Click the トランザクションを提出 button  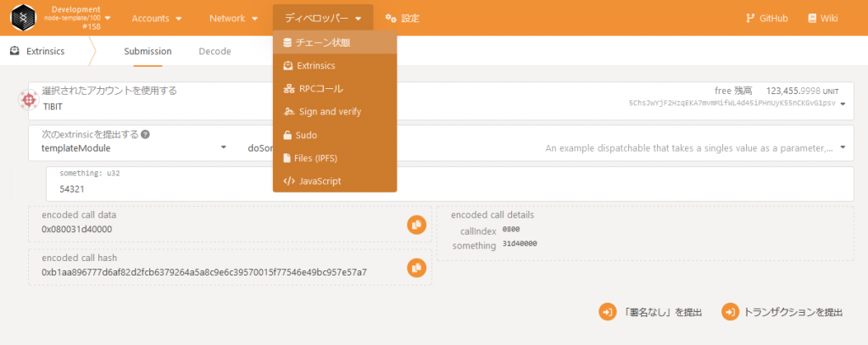click(x=782, y=312)
